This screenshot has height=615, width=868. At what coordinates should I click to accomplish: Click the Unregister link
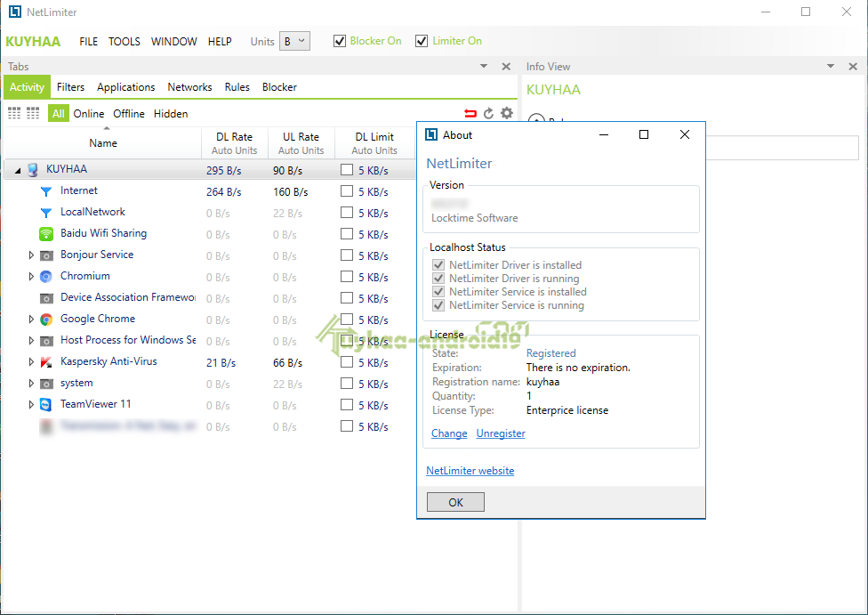tap(501, 433)
